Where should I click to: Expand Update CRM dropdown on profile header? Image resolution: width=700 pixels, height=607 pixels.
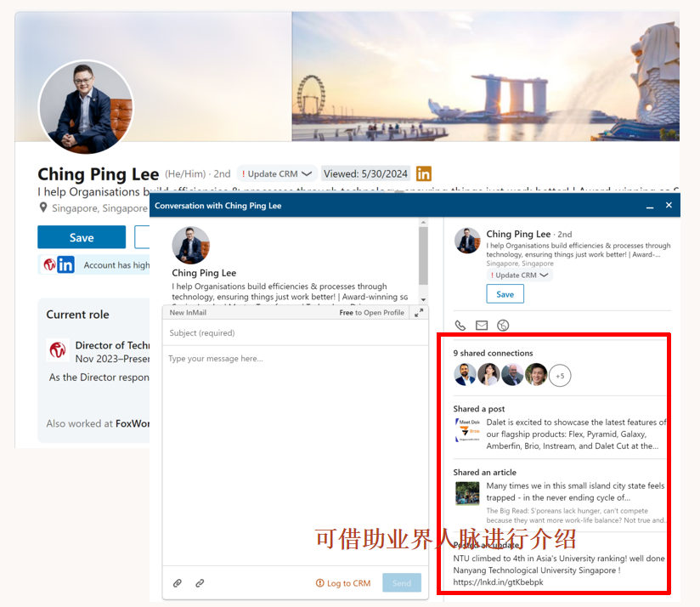278,173
